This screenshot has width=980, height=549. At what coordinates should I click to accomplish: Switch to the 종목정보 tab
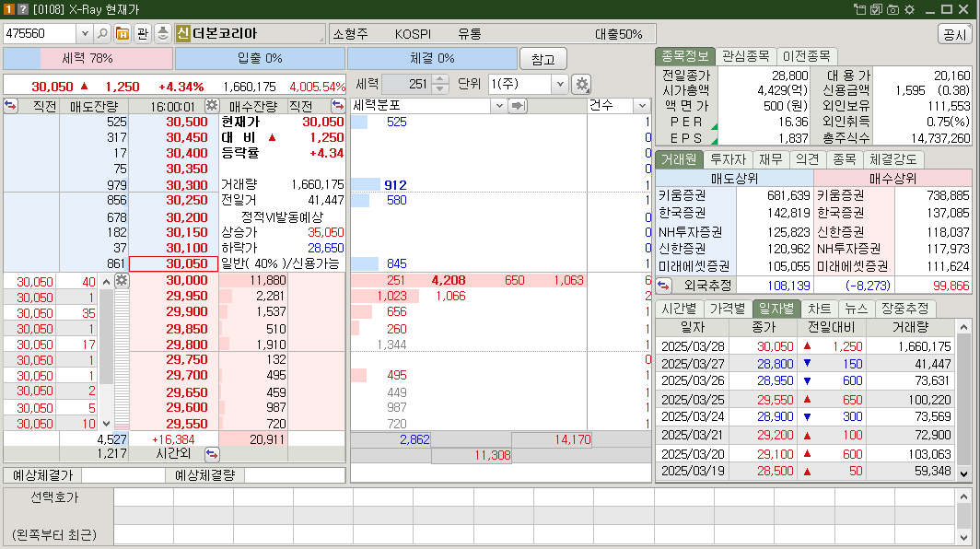(685, 56)
